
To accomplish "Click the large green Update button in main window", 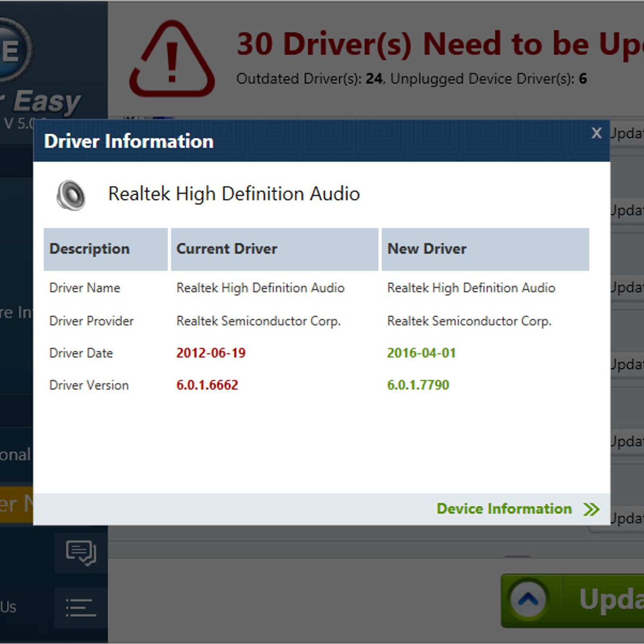I will click(x=572, y=601).
